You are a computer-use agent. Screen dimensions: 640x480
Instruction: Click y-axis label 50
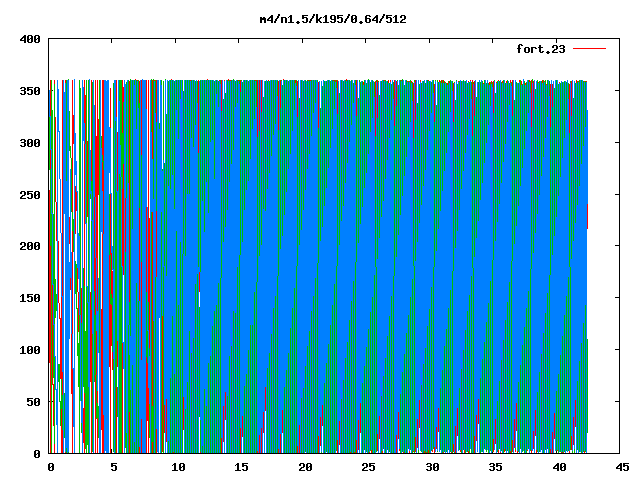33,402
